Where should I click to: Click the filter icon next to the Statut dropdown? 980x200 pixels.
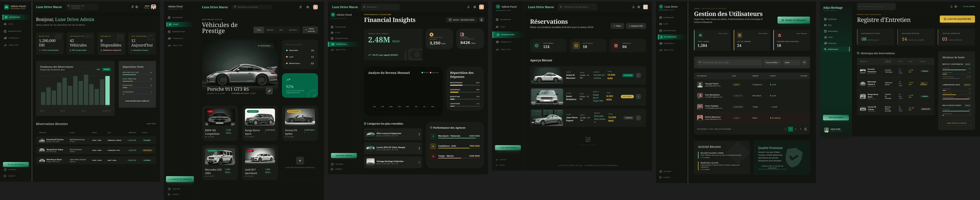point(804,62)
